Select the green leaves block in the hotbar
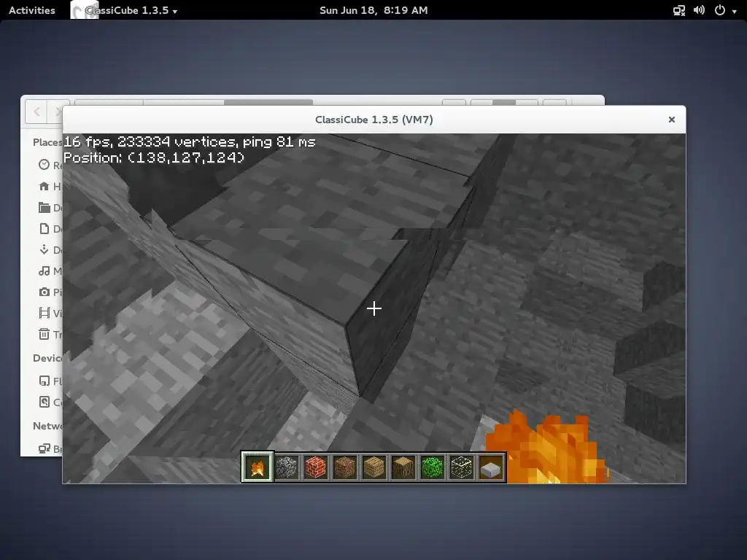 (432, 467)
